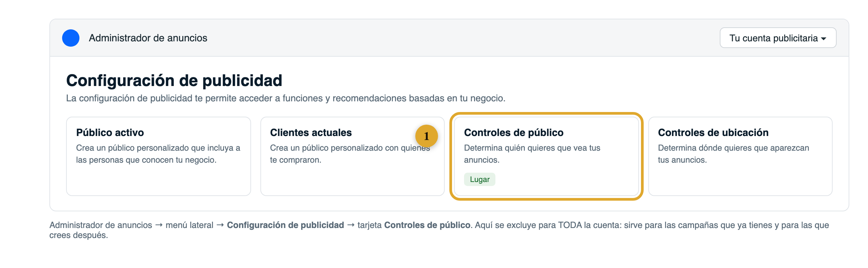868x268 pixels.
Task: Click the Administrador de anuncios header title
Action: point(148,38)
